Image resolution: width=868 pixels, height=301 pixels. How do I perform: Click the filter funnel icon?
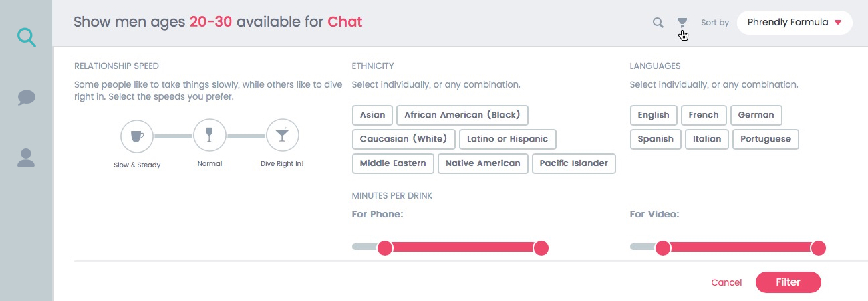click(x=682, y=23)
